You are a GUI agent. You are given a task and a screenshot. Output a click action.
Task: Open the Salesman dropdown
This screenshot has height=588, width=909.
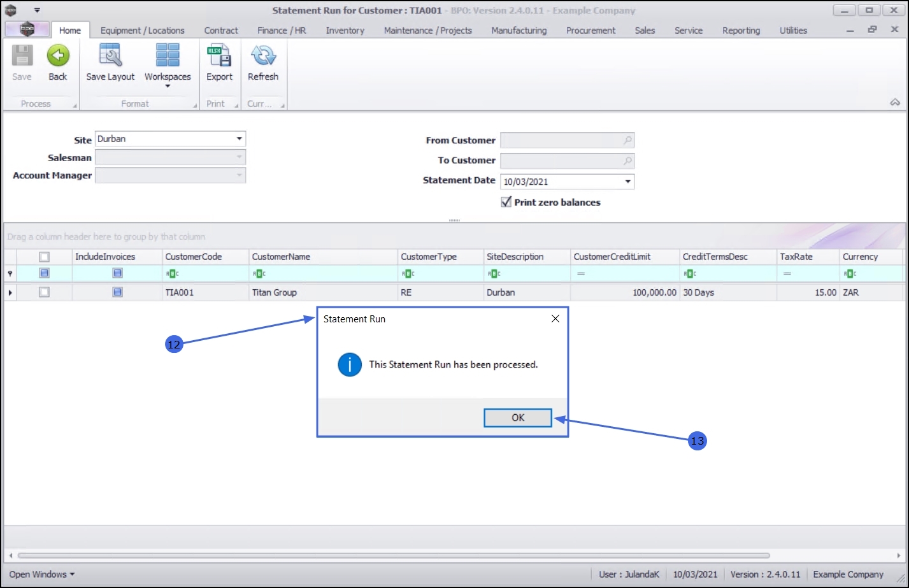(x=239, y=157)
